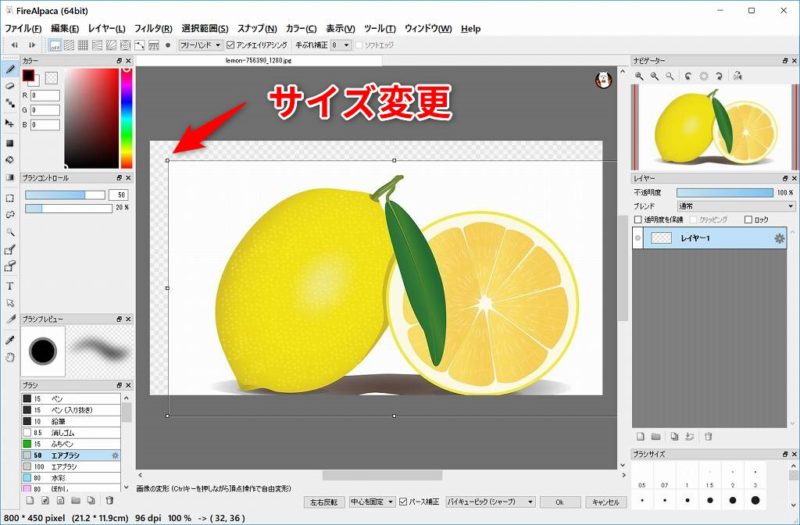Open the フィルタ menu

tap(152, 29)
